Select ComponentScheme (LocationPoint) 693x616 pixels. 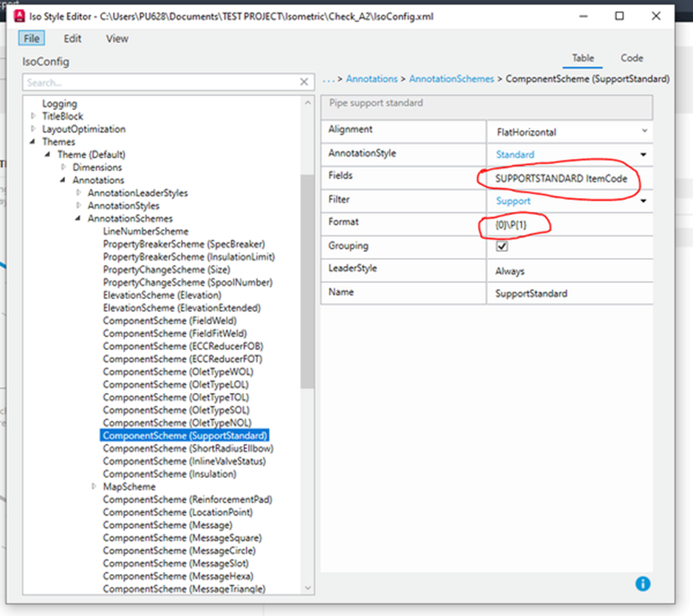pyautogui.click(x=177, y=512)
